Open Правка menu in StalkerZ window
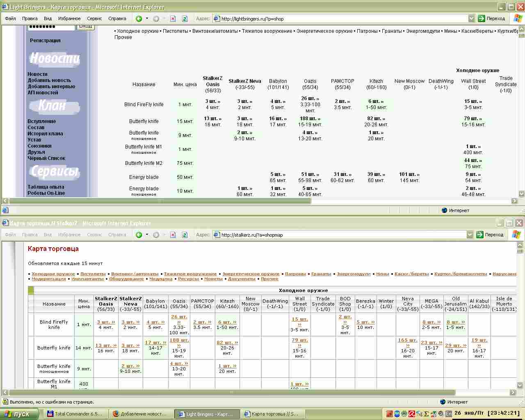The height and width of the screenshot is (420, 525). coord(30,235)
